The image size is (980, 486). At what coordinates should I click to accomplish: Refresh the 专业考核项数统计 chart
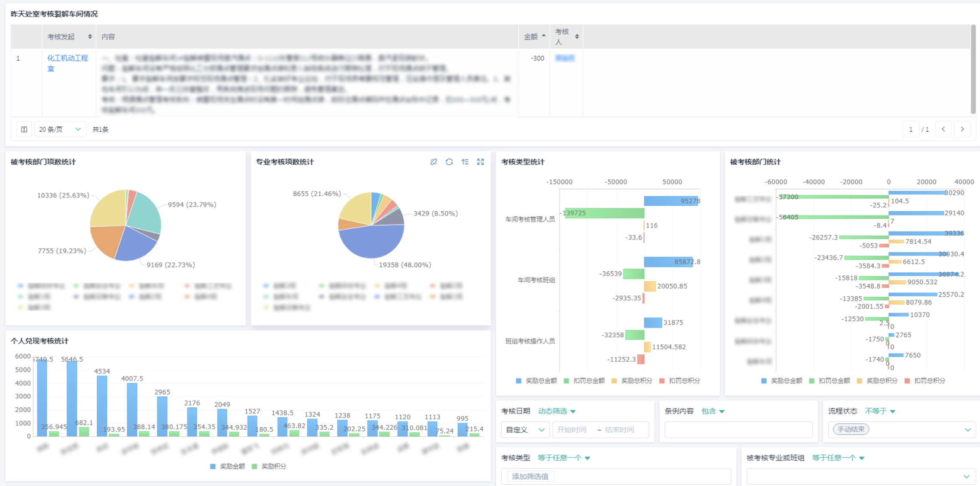pyautogui.click(x=449, y=162)
